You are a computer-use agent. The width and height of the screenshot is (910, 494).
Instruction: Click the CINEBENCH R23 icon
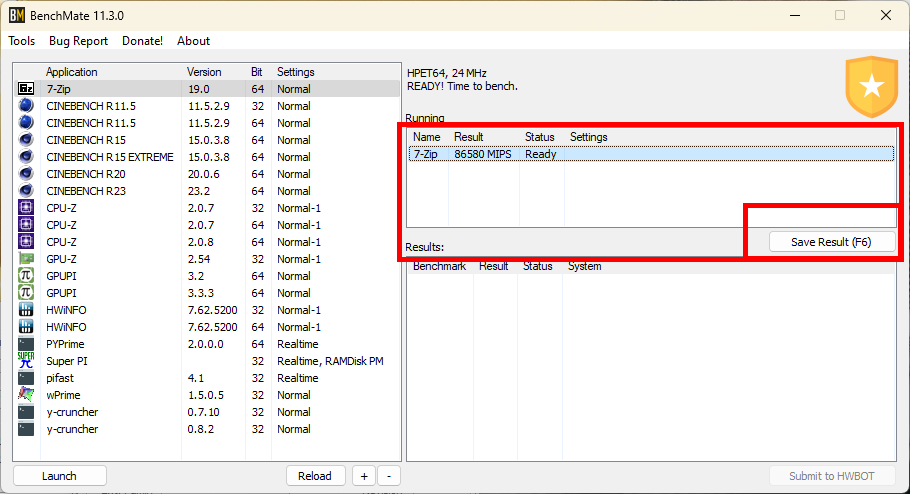26,190
